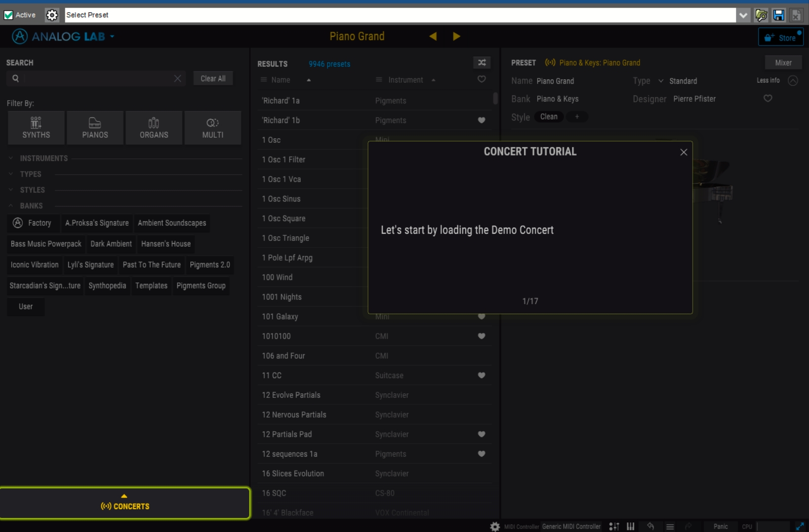Toggle favorite heart for 11 CC
This screenshot has width=809, height=532.
click(x=481, y=376)
